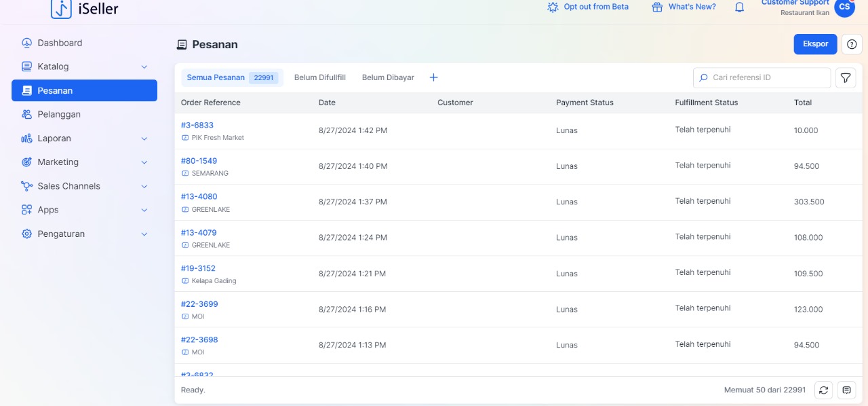Click the Pesanan sidebar icon
This screenshot has width=868, height=406.
(26, 90)
